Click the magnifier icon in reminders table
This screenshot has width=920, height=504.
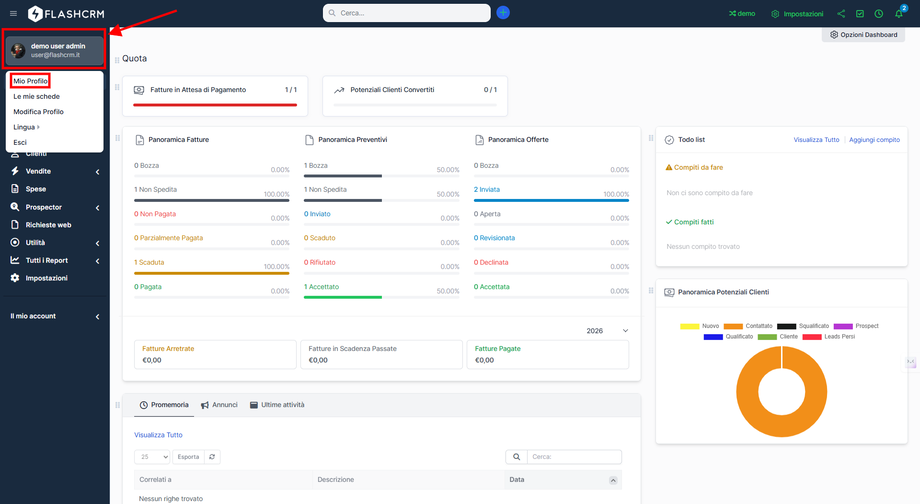coord(516,457)
